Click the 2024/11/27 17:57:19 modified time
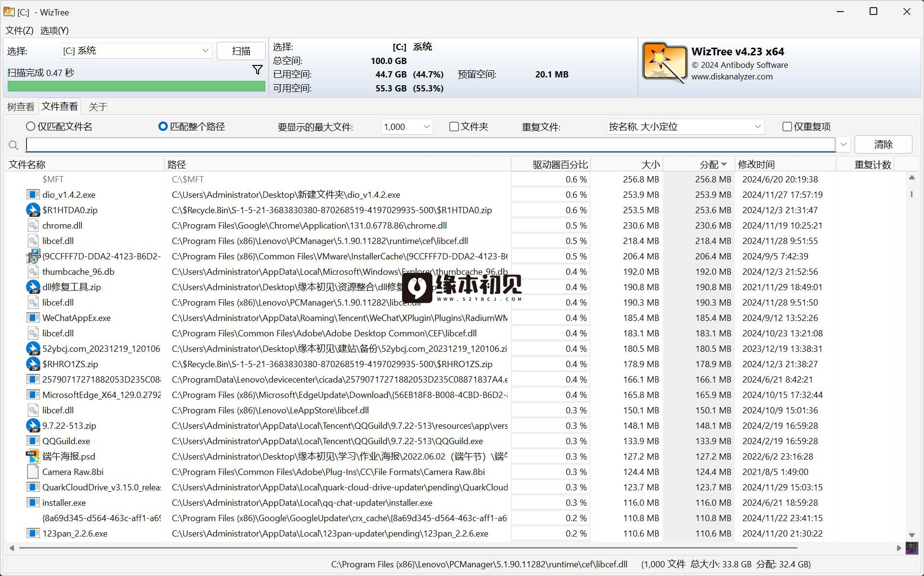This screenshot has width=924, height=576. pos(782,194)
